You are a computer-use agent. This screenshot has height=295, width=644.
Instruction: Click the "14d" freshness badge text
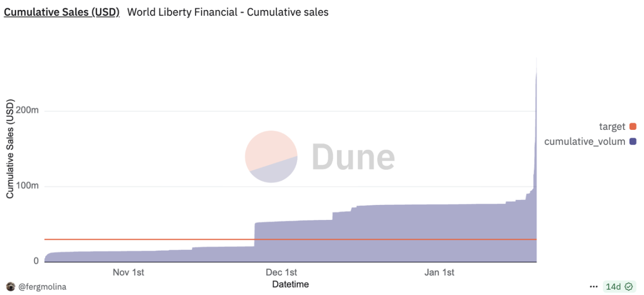click(613, 287)
